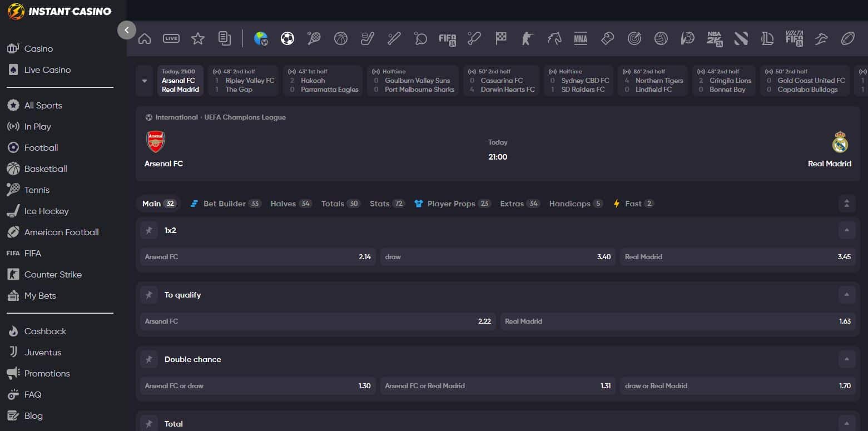
Task: Switch to the Handicaps tab
Action: tap(576, 204)
